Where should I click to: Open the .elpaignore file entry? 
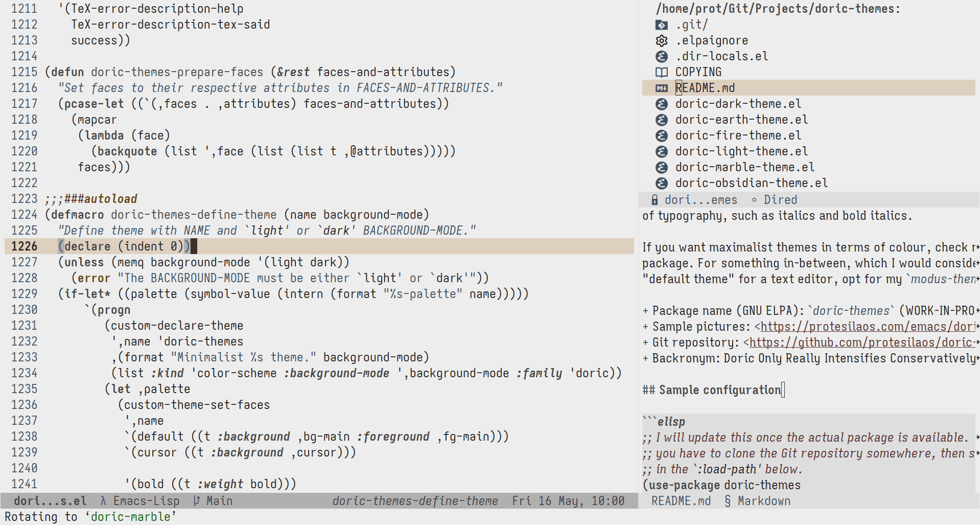[x=712, y=40]
